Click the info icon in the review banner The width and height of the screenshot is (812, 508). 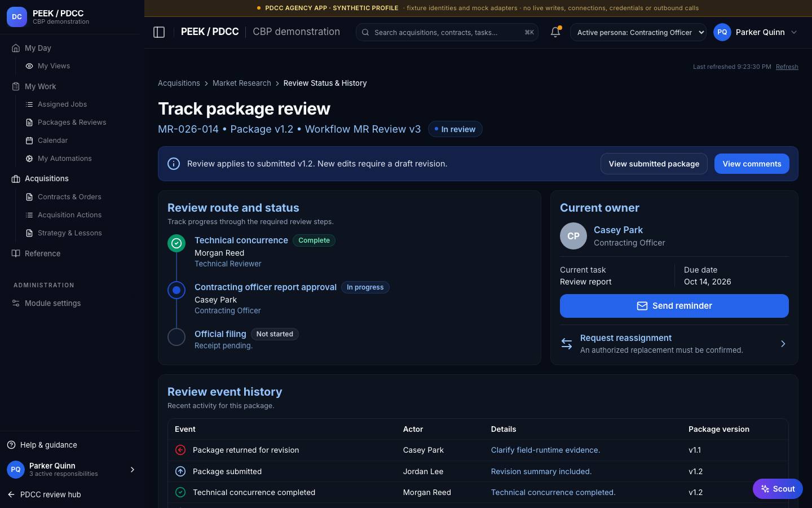click(174, 164)
